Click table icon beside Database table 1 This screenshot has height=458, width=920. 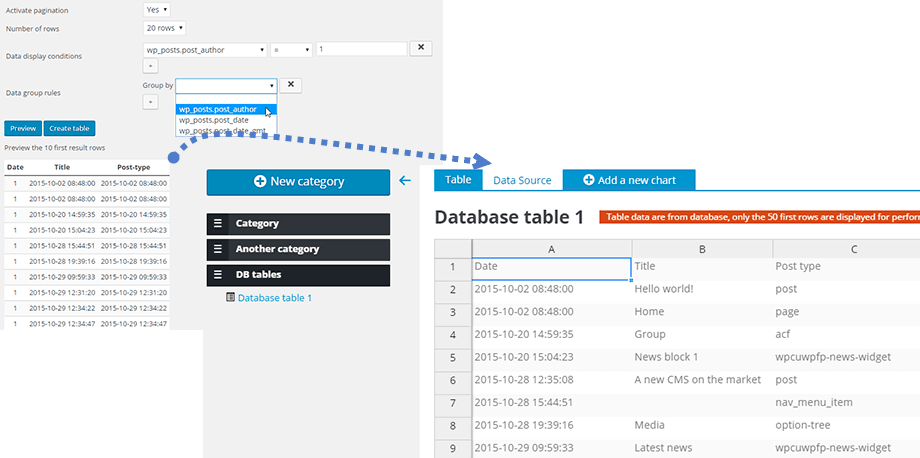231,298
